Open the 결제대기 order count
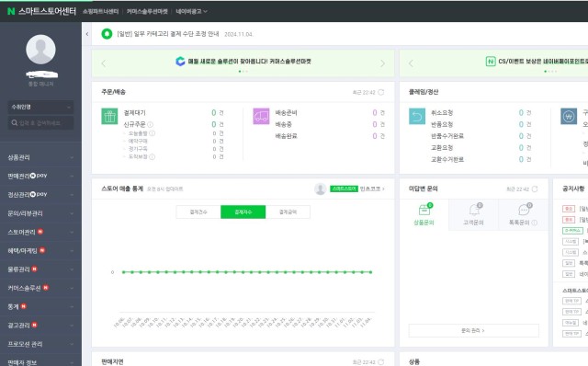The image size is (588, 366). 214,112
